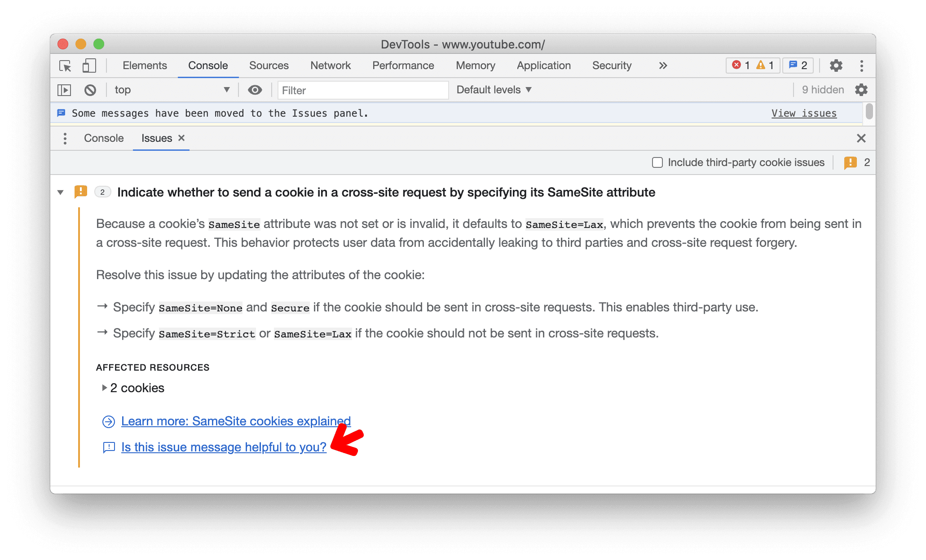The width and height of the screenshot is (926, 560).
Task: Open Learn more SameSite cookies explained link
Action: pyautogui.click(x=235, y=420)
